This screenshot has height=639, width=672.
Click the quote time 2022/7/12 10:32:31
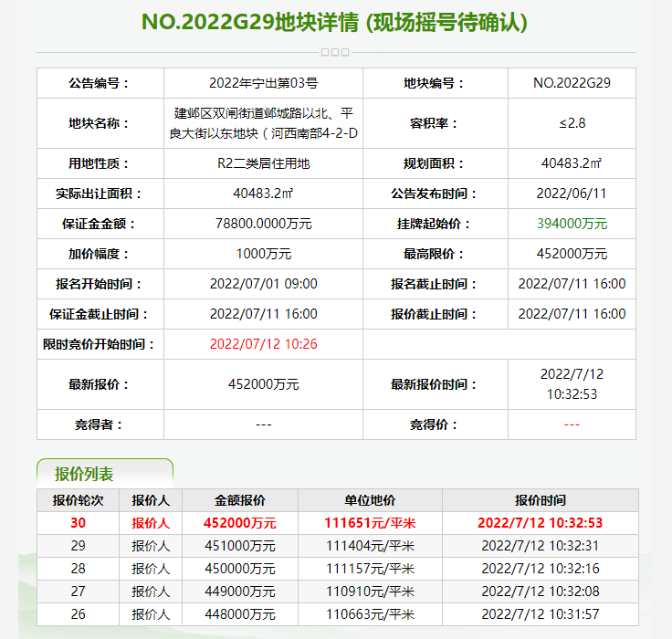point(541,546)
